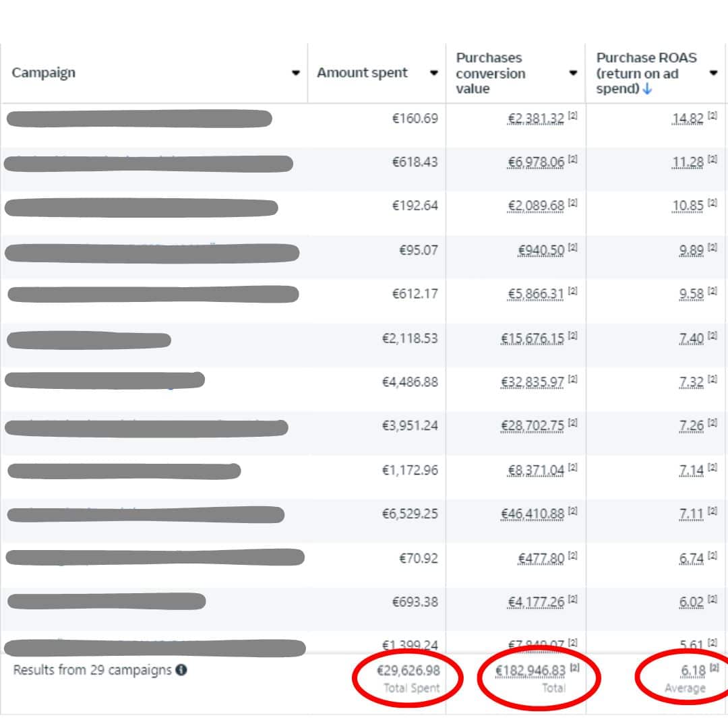
Task: Sort by the Campaign column header
Action: 44,73
